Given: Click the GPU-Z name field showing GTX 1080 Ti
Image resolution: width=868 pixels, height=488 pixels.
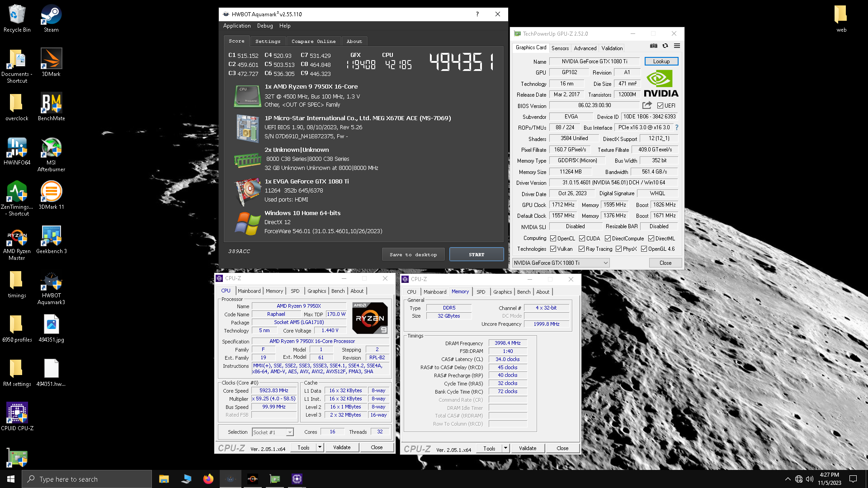Looking at the screenshot, I should [x=594, y=61].
